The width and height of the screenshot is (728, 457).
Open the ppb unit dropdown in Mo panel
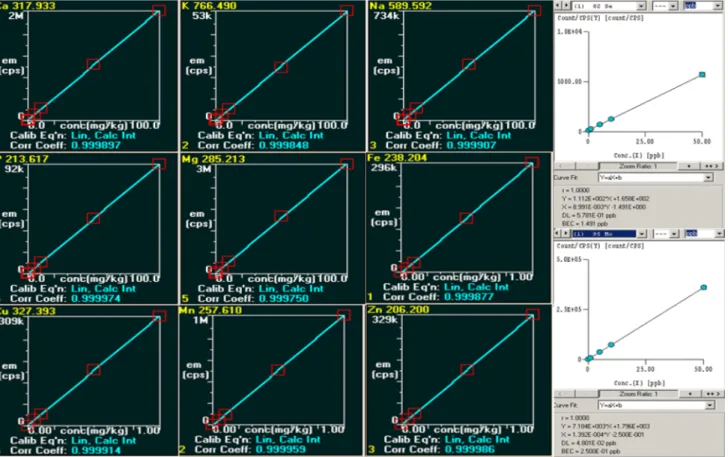point(719,234)
